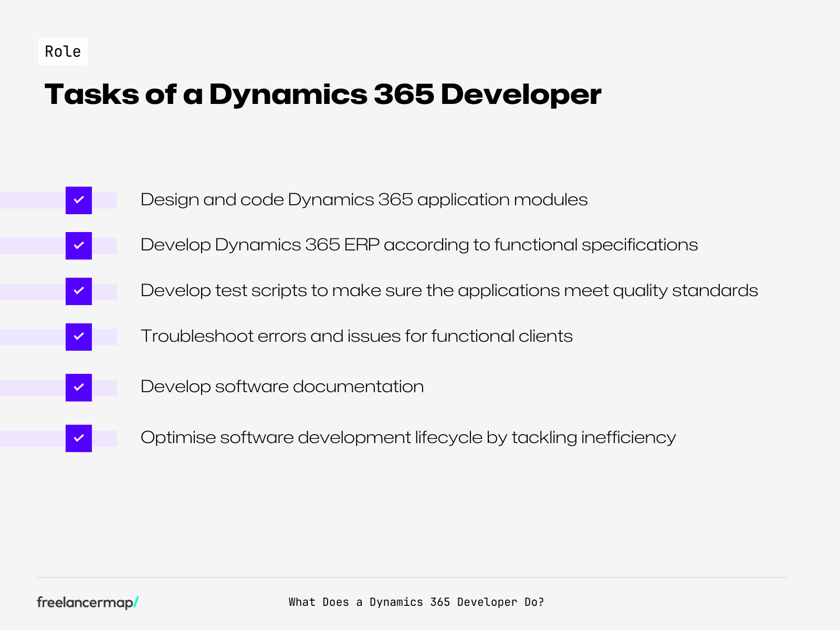Screen dimensions: 840x630
Task: Click the checkmark next to lifecycle optimisation
Action: (78, 437)
